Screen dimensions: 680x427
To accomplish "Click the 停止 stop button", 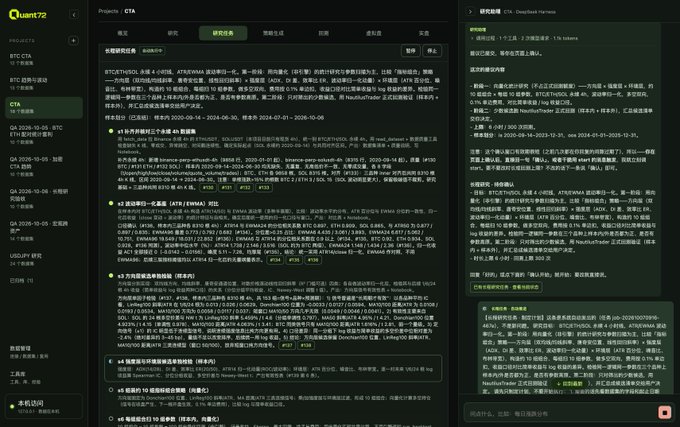I will click(432, 51).
